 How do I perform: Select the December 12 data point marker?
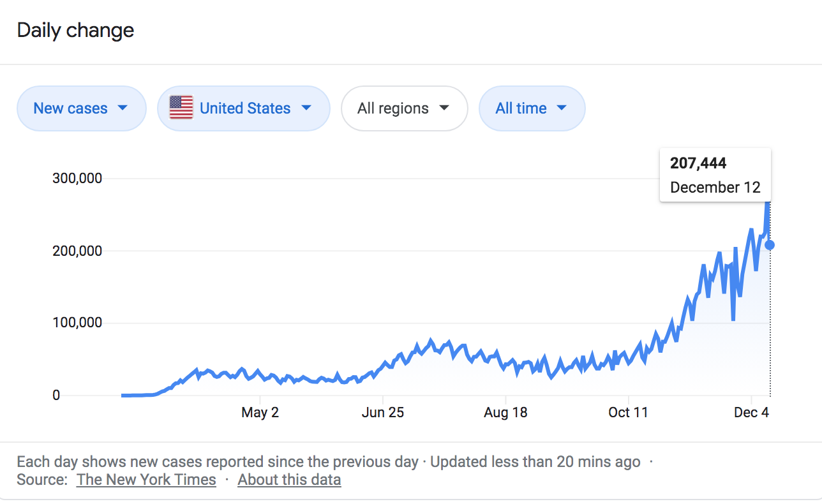pyautogui.click(x=770, y=245)
